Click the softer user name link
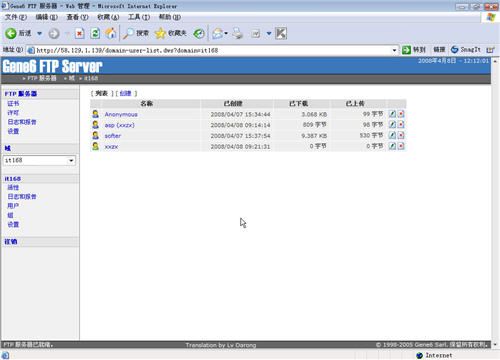Image resolution: width=500 pixels, height=360 pixels. point(113,136)
